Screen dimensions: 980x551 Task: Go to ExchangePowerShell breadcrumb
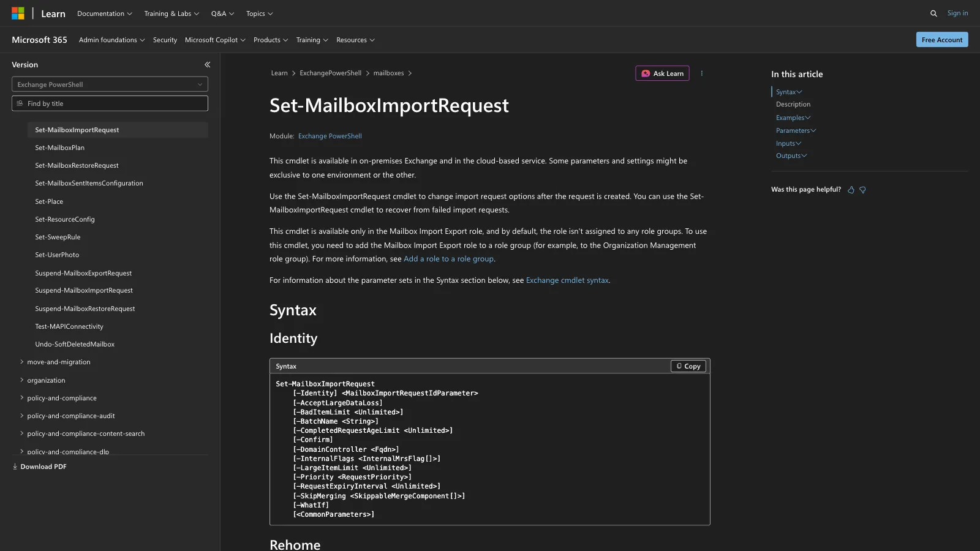pos(330,73)
